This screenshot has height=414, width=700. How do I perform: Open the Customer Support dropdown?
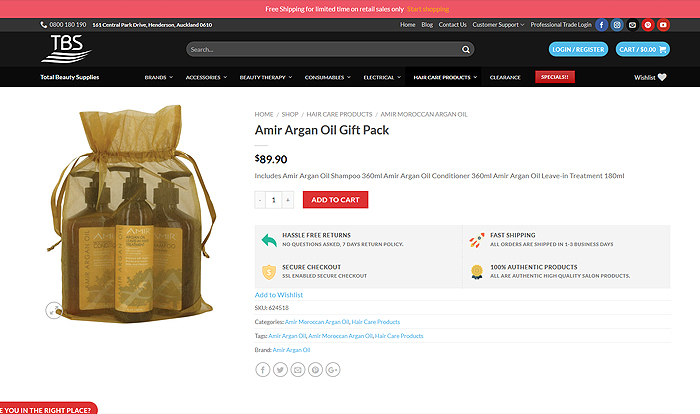(x=498, y=25)
